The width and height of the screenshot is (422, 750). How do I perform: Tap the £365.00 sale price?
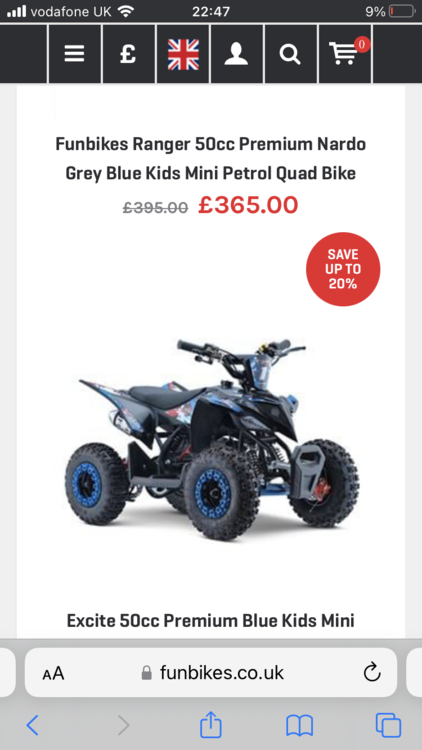pos(248,205)
